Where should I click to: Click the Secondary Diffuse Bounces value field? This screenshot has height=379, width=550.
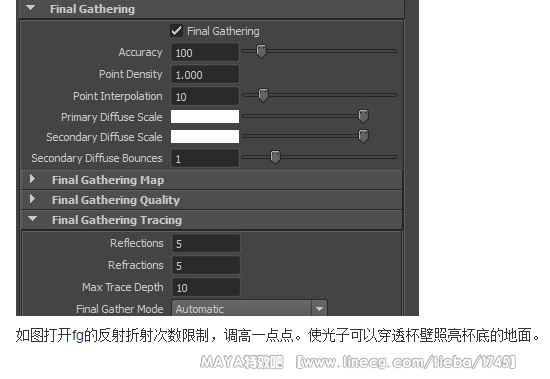tap(205, 158)
